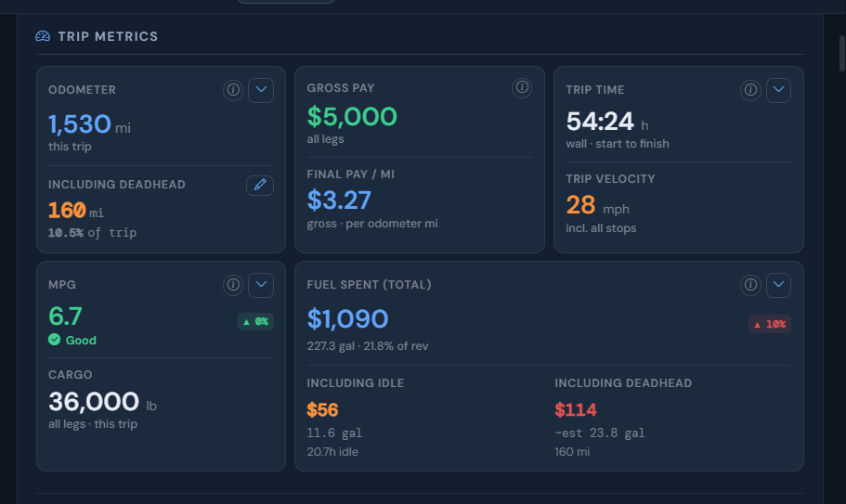Click the fuel 10% increase badge

(x=770, y=324)
